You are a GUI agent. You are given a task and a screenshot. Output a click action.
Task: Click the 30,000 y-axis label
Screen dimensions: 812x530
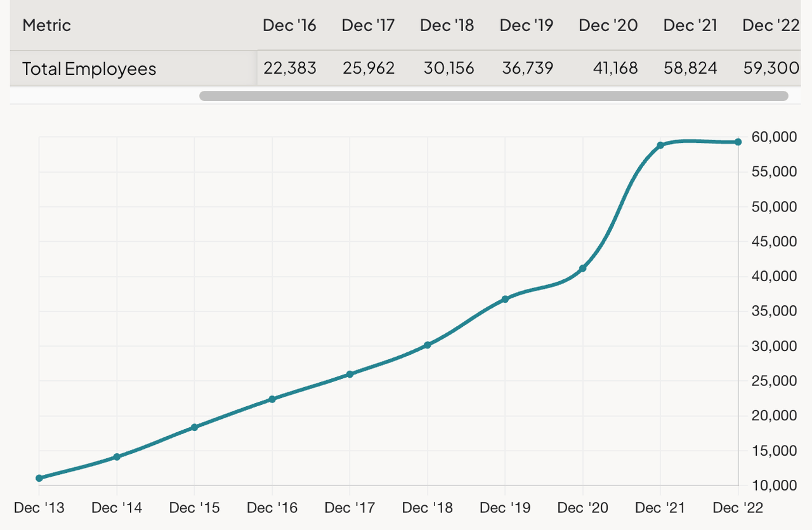click(774, 346)
